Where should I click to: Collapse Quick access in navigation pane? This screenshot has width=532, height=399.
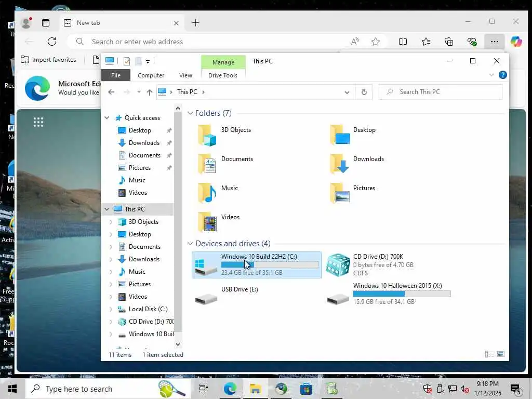tap(107, 118)
